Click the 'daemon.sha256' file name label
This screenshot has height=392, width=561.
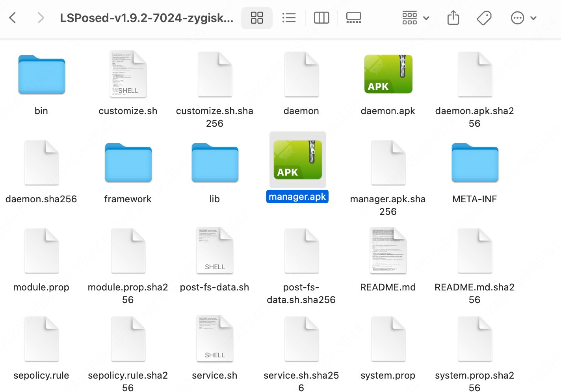(41, 199)
